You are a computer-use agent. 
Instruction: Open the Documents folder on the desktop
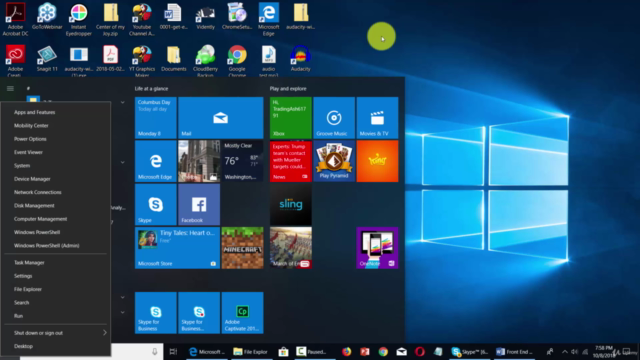click(173, 58)
